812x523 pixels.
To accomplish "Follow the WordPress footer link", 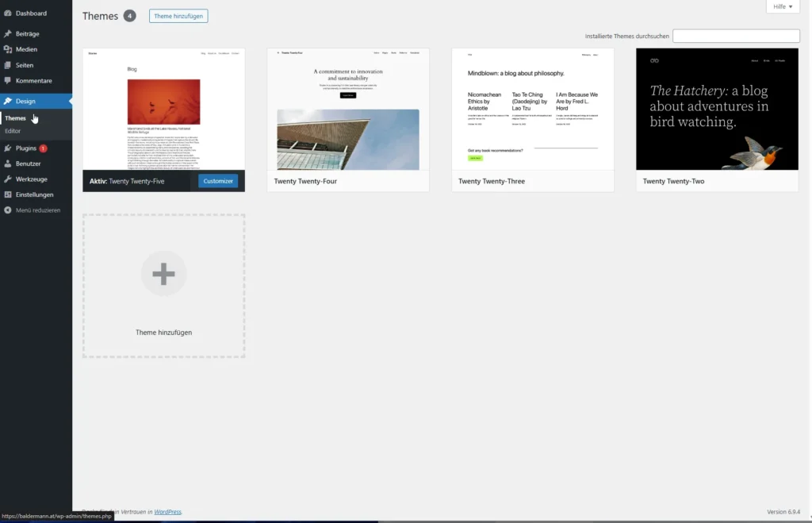I will pyautogui.click(x=168, y=512).
